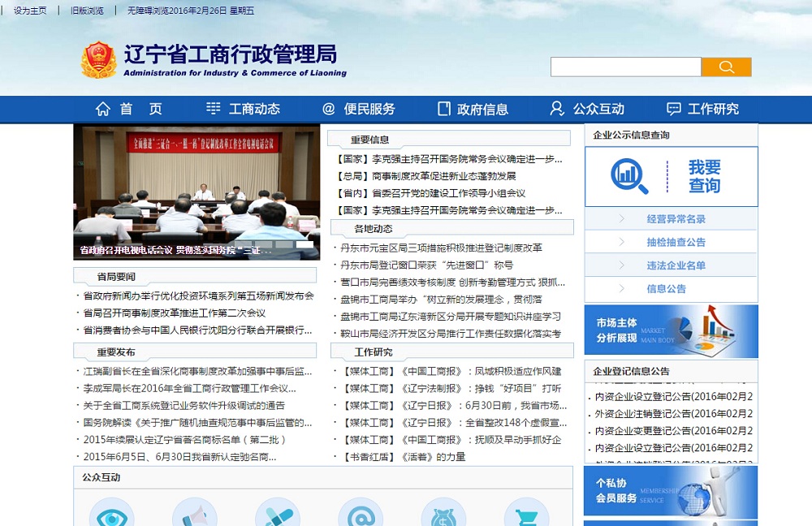Open article 《中国工商报》：凤城积极适应作风建
The image size is (812, 526).
coord(453,371)
